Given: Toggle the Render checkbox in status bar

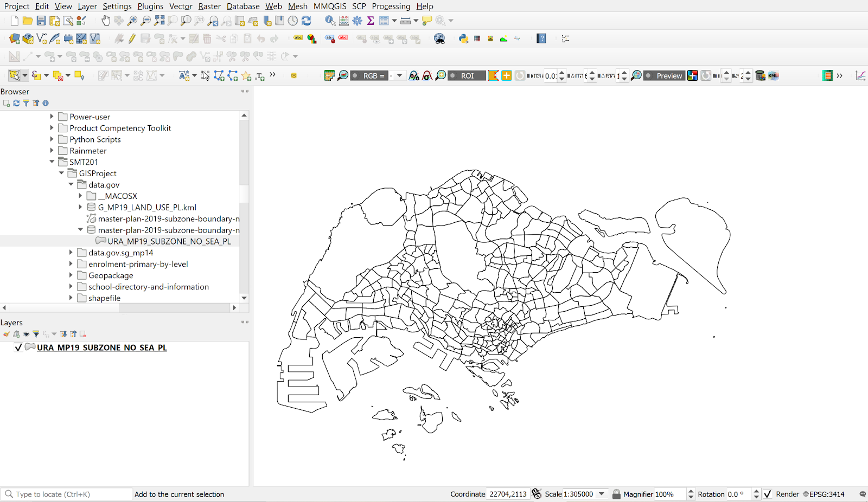Looking at the screenshot, I should (x=768, y=494).
